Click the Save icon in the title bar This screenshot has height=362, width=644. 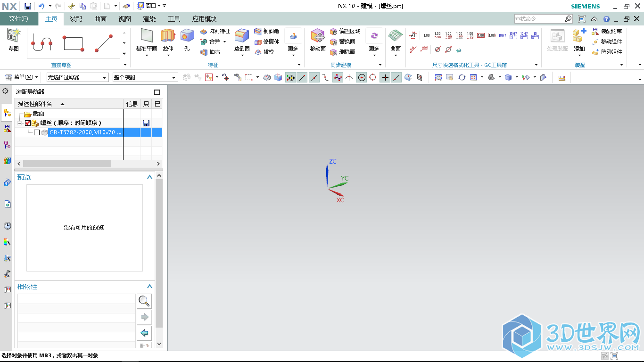(x=28, y=6)
